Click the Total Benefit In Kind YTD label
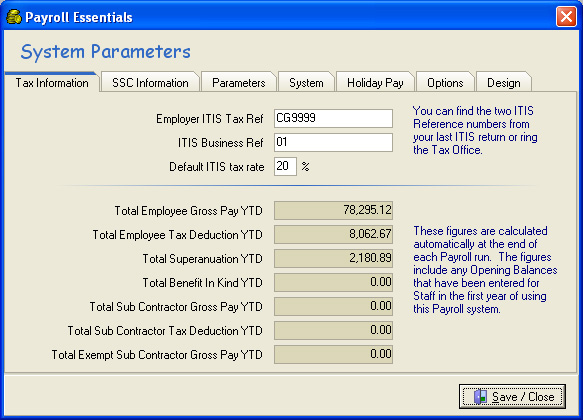Screen dimensions: 583x420 202,283
